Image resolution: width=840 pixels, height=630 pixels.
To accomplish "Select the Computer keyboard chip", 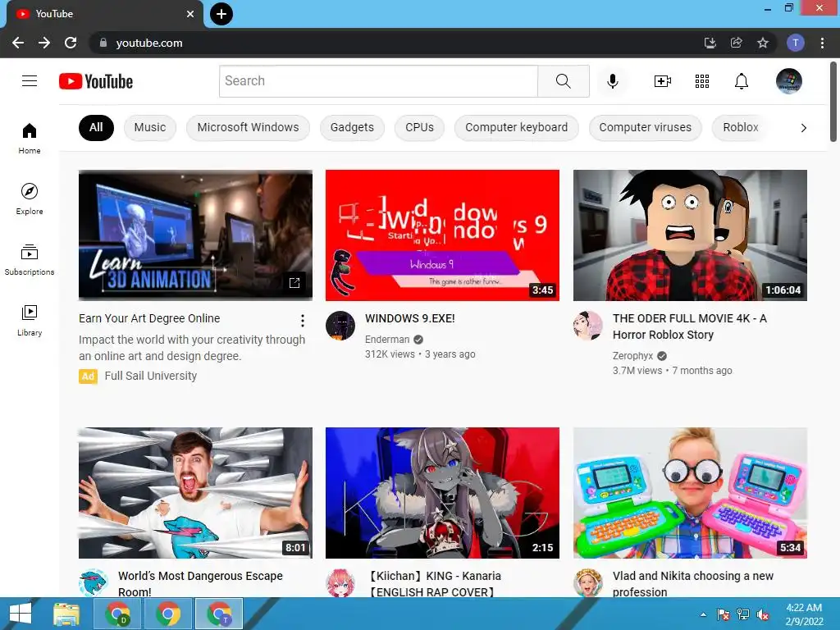I will [517, 127].
